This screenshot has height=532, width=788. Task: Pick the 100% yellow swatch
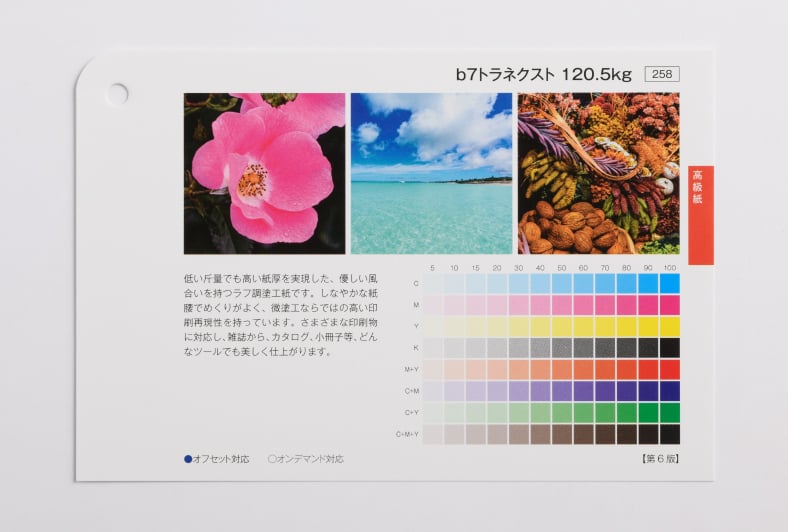tap(669, 326)
